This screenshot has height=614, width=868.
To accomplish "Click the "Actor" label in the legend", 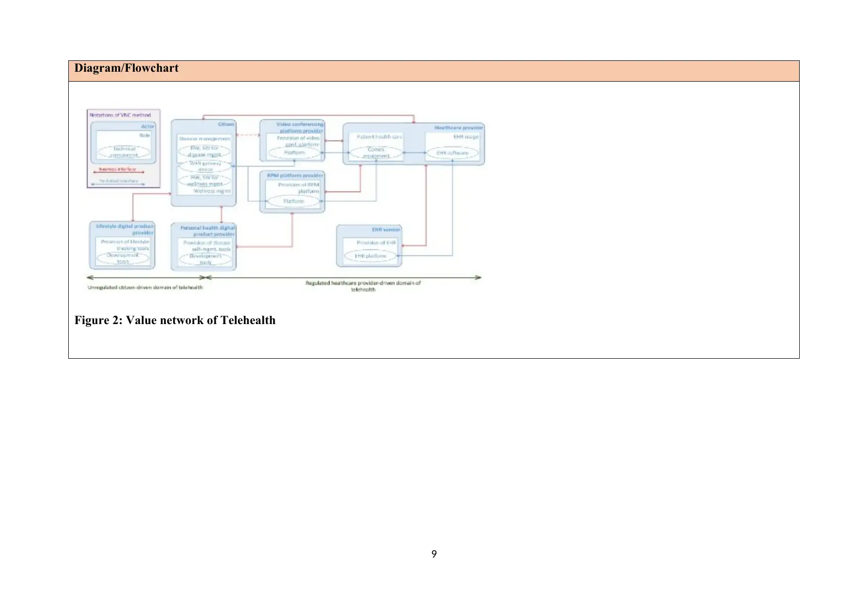I will tap(147, 126).
